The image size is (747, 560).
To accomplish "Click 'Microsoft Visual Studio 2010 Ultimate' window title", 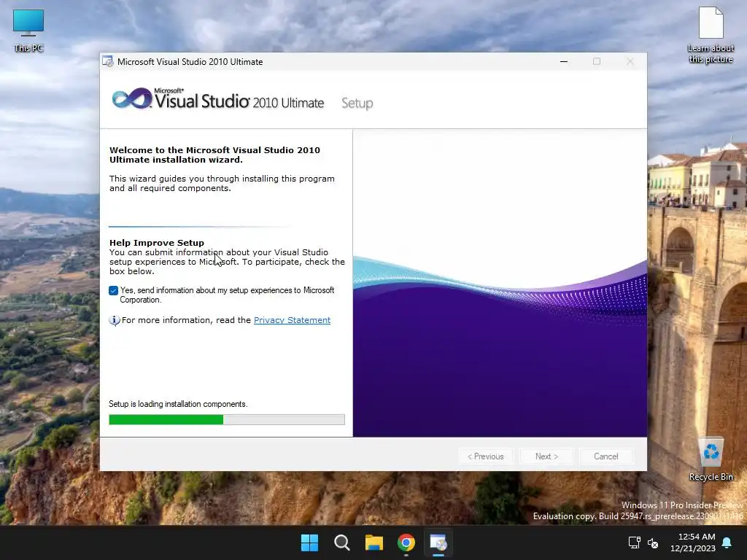I will point(190,62).
